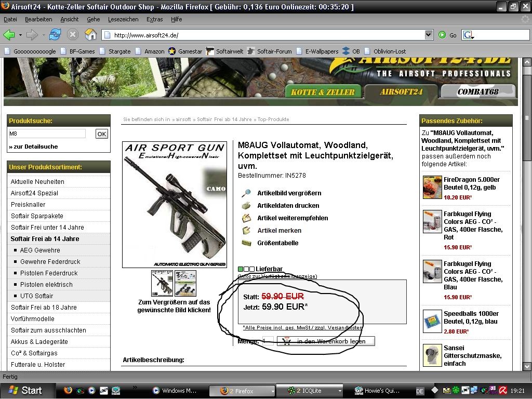Click the Produktsuche text field containing M8
Image resolution: width=532 pixels, height=399 pixels.
tap(47, 134)
